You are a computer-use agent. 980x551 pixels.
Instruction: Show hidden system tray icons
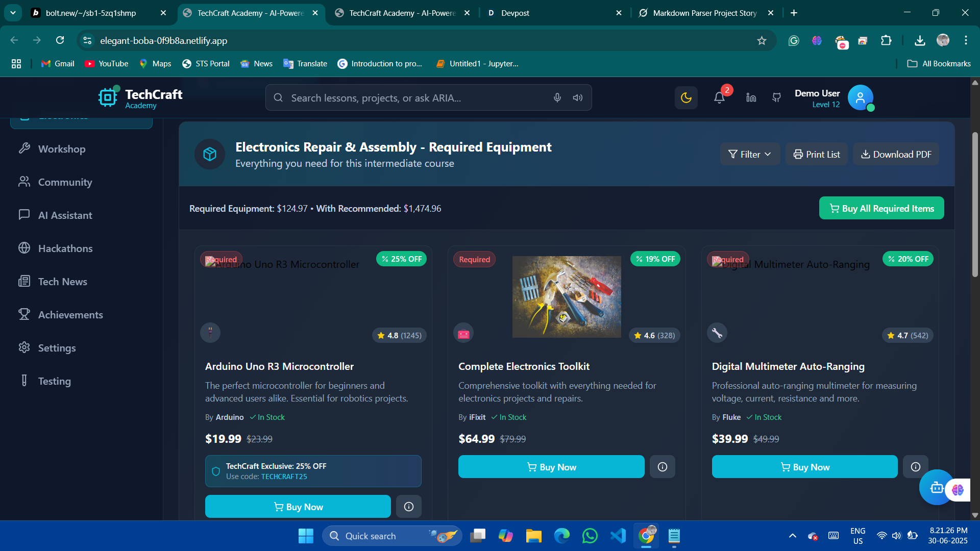coord(792,536)
